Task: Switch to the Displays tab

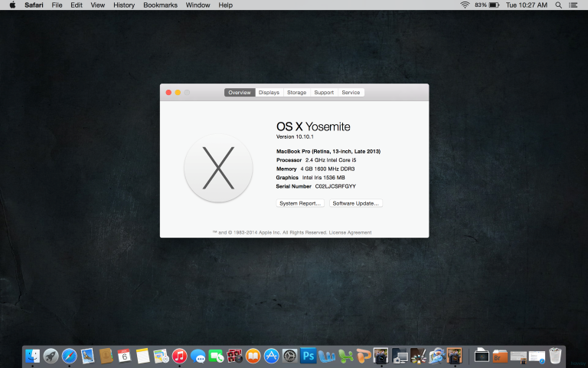Action: coord(269,92)
